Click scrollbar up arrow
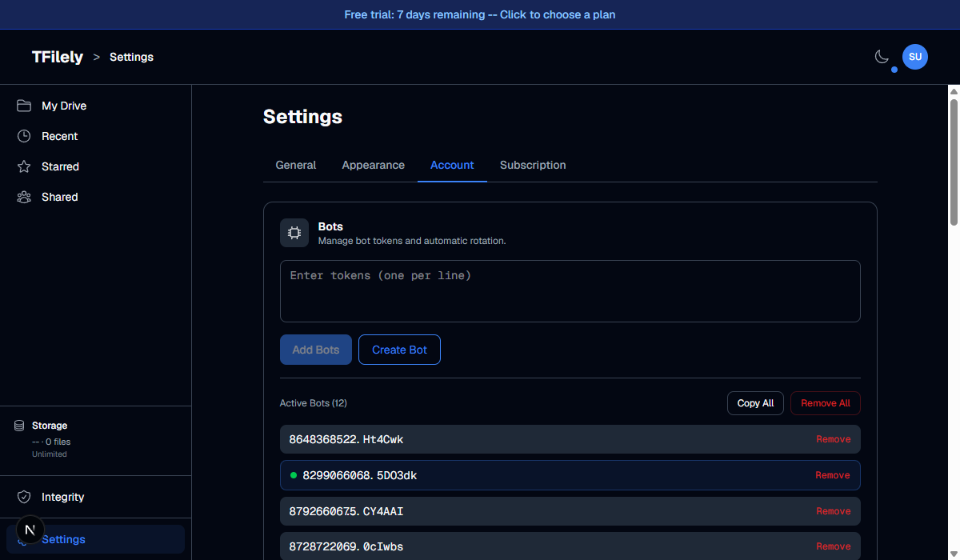The image size is (960, 560). click(x=954, y=90)
